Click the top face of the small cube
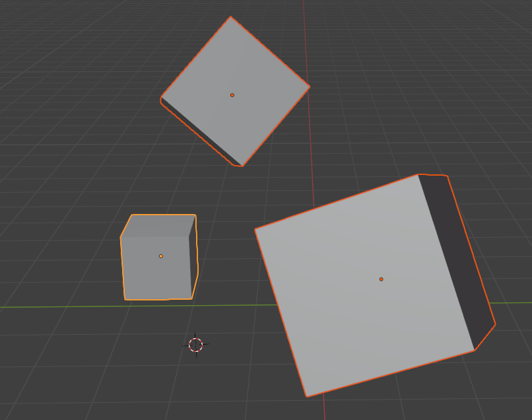Viewport: 532px width, 420px height. pos(158,225)
